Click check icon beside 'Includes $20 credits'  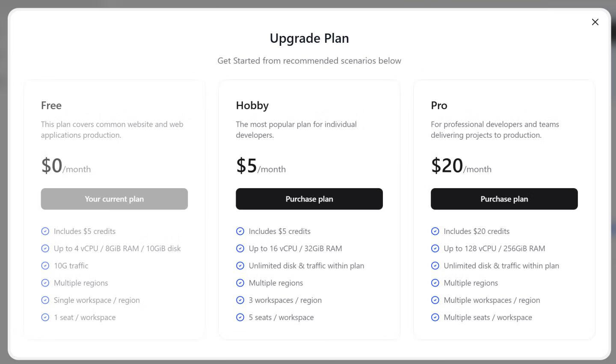coord(435,231)
